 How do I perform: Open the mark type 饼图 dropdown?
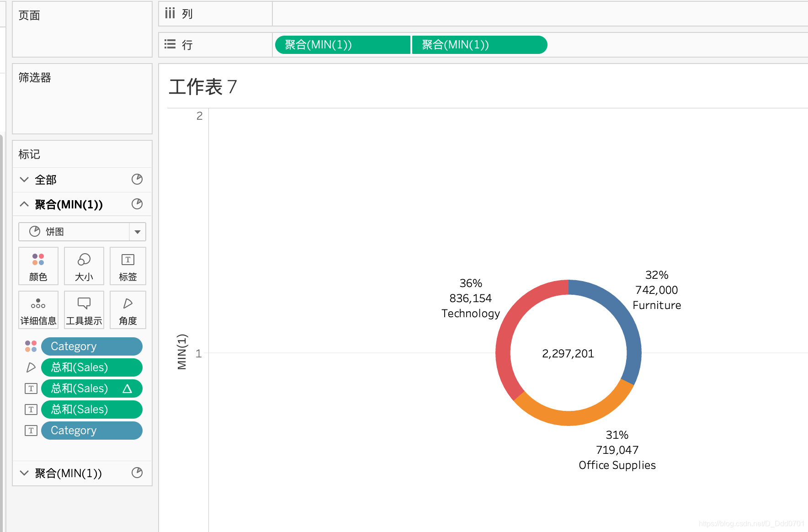click(x=82, y=232)
